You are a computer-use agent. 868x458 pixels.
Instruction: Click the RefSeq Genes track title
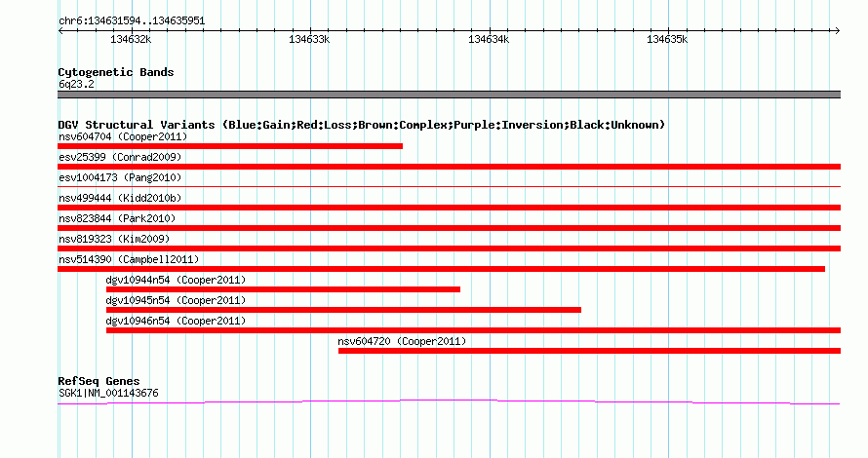pos(99,381)
